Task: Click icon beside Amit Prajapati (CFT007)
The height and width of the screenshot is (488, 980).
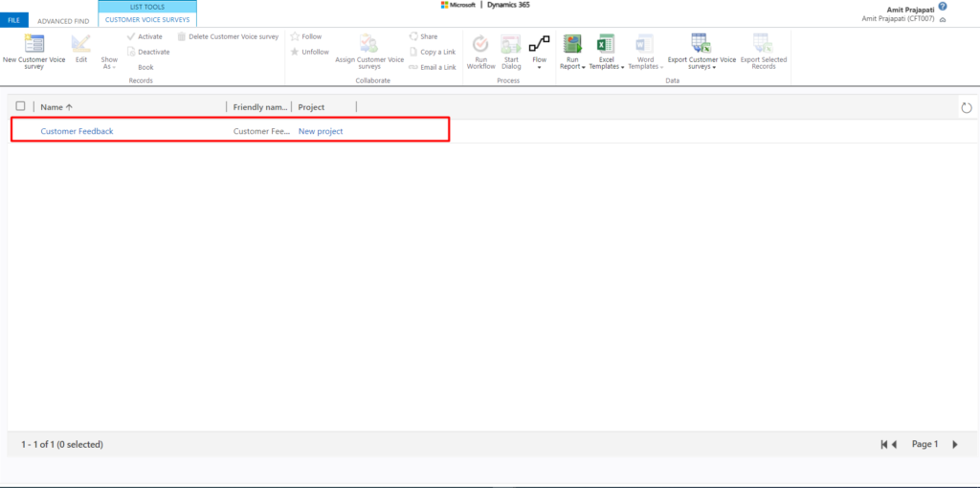Action: click(943, 20)
